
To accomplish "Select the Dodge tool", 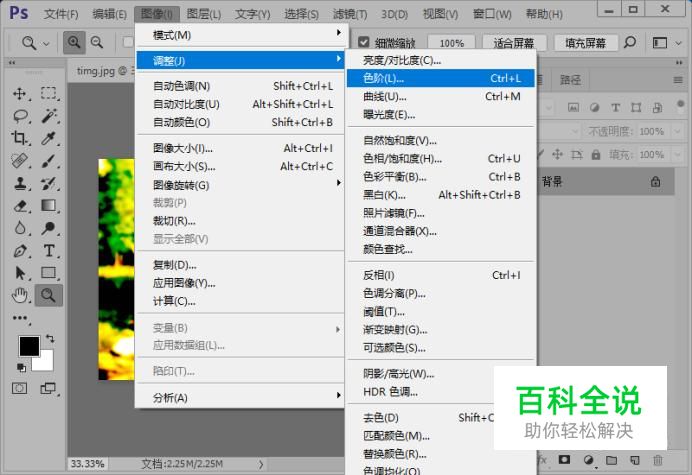I will [x=48, y=228].
